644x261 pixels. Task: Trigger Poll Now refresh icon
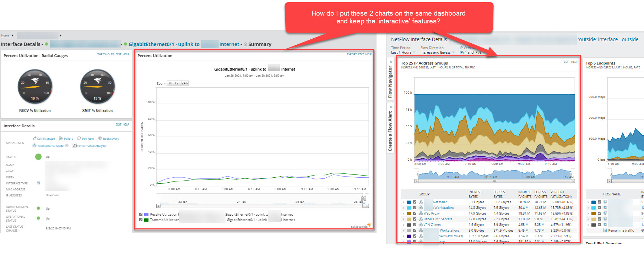[x=86, y=139]
